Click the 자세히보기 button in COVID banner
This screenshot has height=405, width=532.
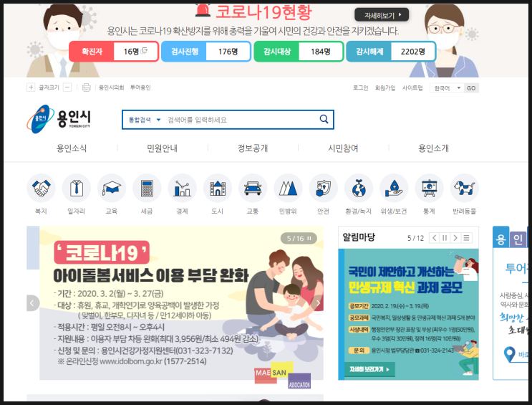coord(382,15)
